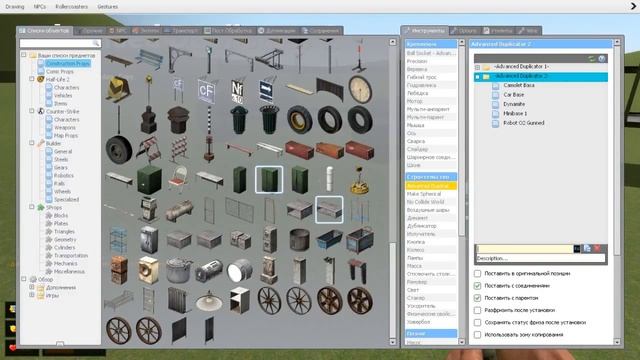Open the Utilities tab

point(498,31)
